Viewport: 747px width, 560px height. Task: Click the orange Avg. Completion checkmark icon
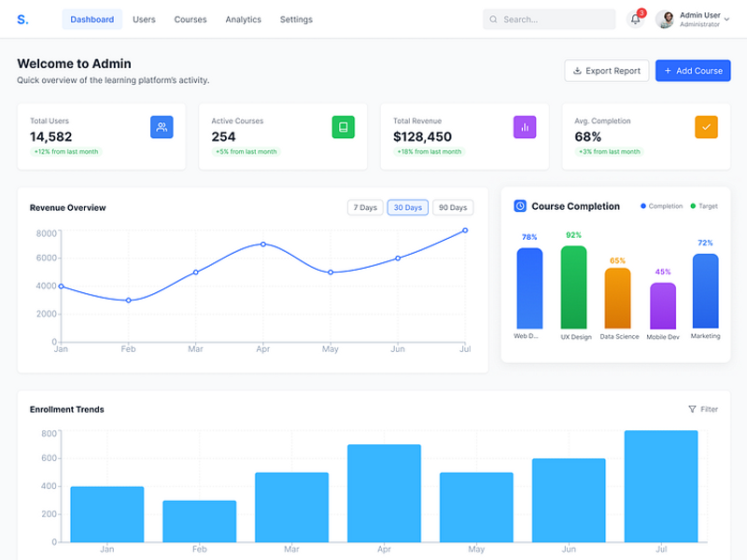coord(706,127)
